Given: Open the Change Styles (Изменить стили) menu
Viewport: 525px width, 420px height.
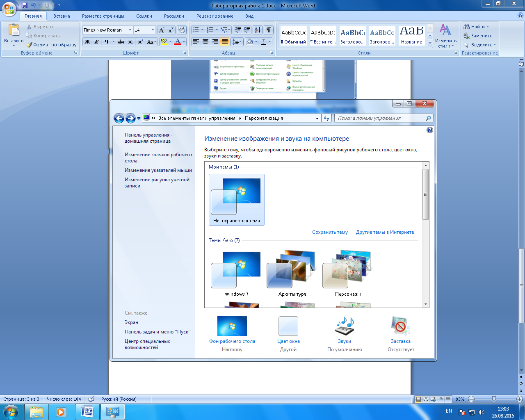Looking at the screenshot, I should pos(446,36).
